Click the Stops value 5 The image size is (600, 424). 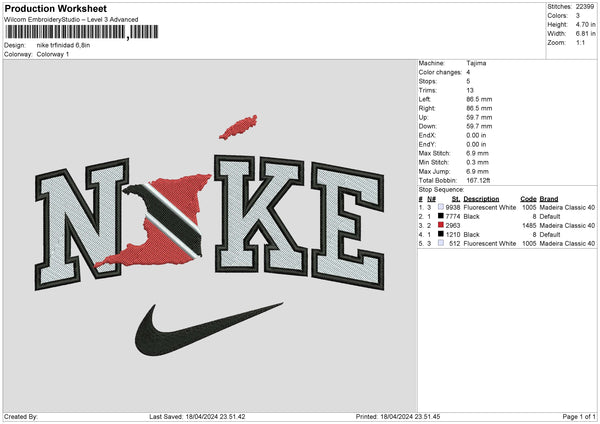tap(468, 81)
